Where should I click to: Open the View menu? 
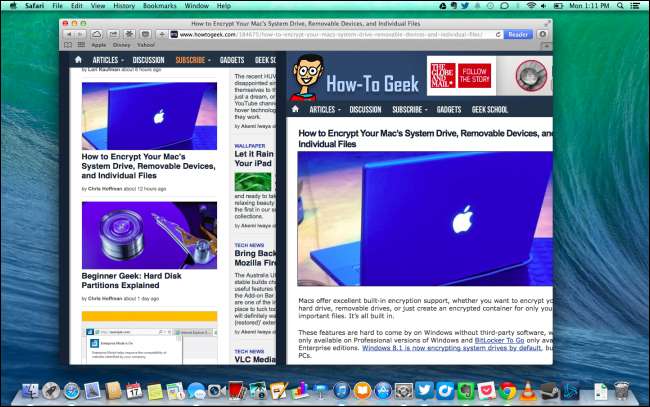98,6
